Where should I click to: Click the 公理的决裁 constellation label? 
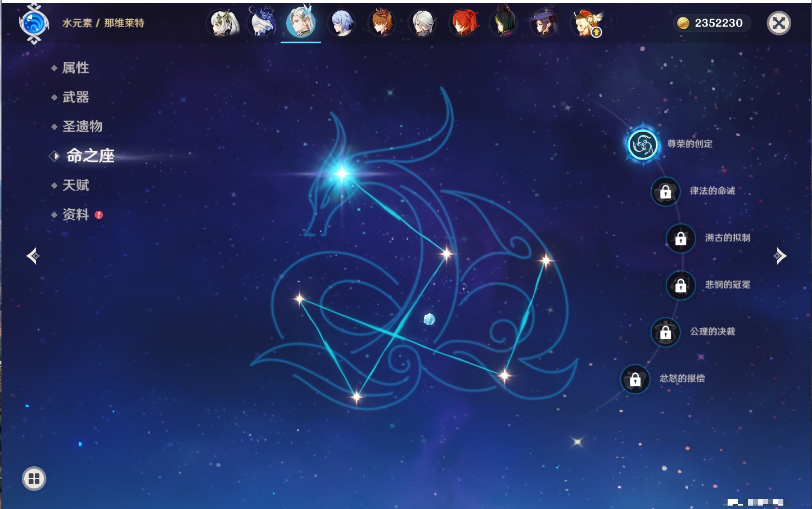[x=712, y=332]
